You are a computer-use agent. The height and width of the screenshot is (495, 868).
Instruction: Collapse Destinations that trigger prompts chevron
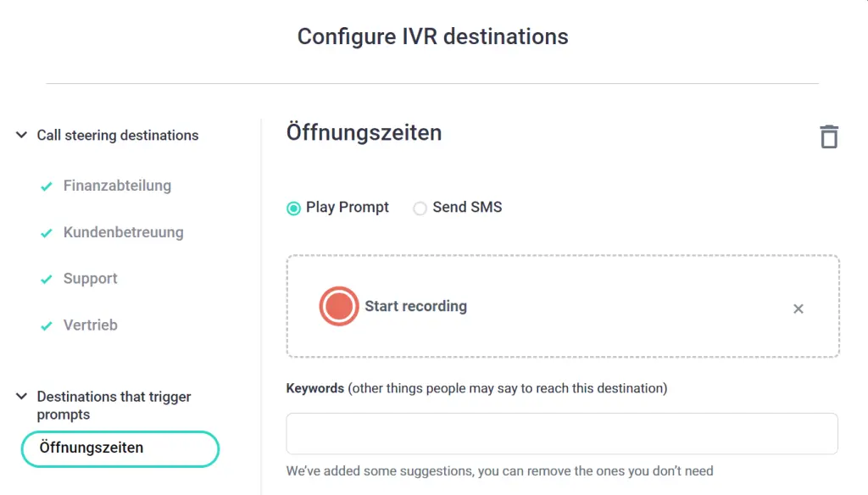pos(21,396)
